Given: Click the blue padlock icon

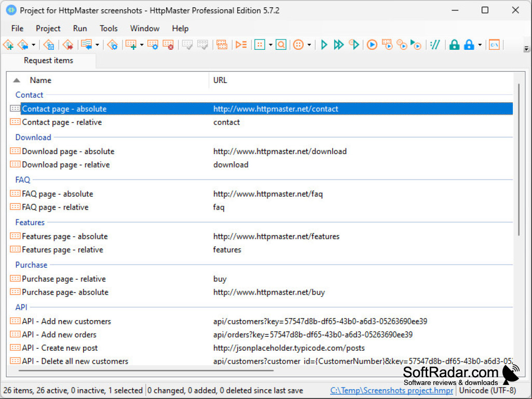Looking at the screenshot, I should coord(469,45).
